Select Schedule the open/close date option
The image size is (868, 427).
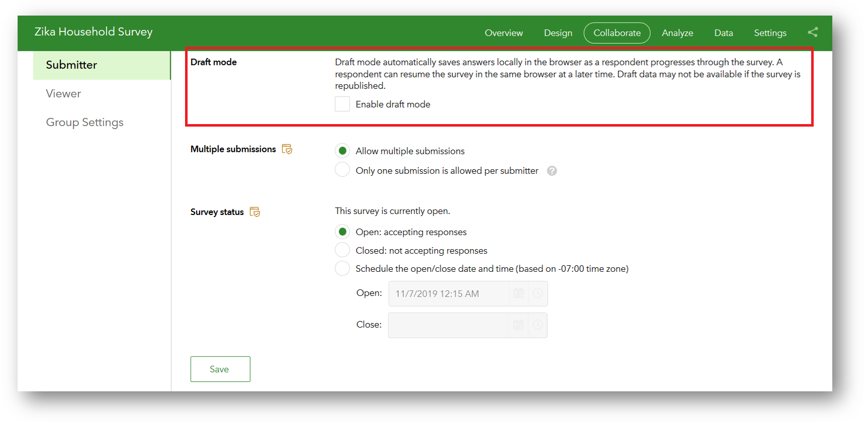click(342, 268)
